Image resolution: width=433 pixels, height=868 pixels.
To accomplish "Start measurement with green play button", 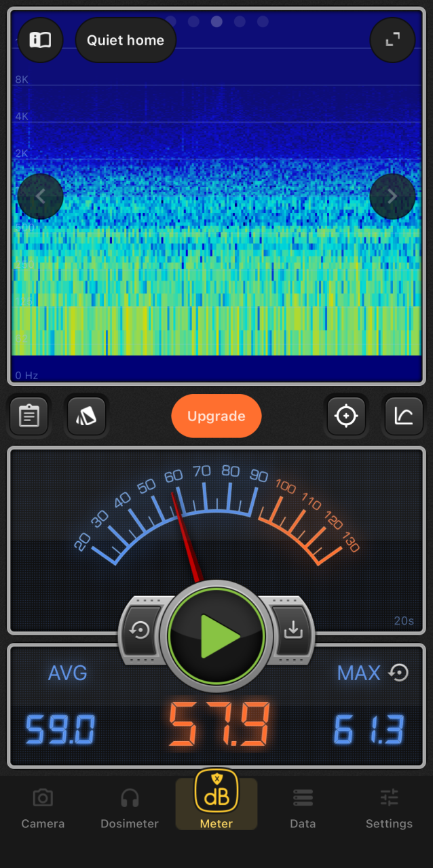I will 216,635.
